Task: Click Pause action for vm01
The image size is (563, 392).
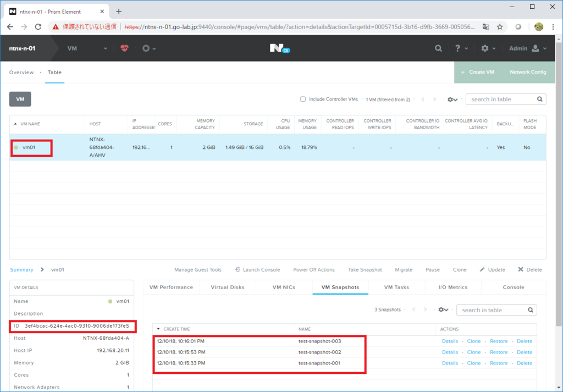Action: coord(433,269)
